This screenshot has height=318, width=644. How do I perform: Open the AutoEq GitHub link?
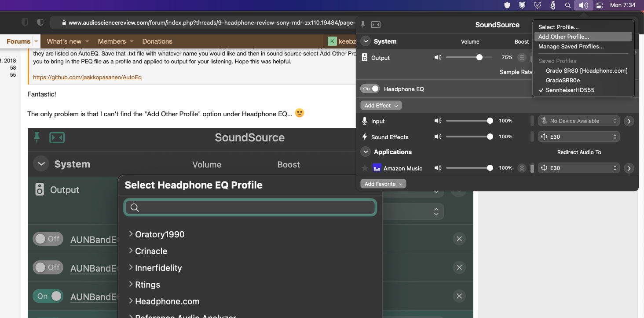point(87,77)
